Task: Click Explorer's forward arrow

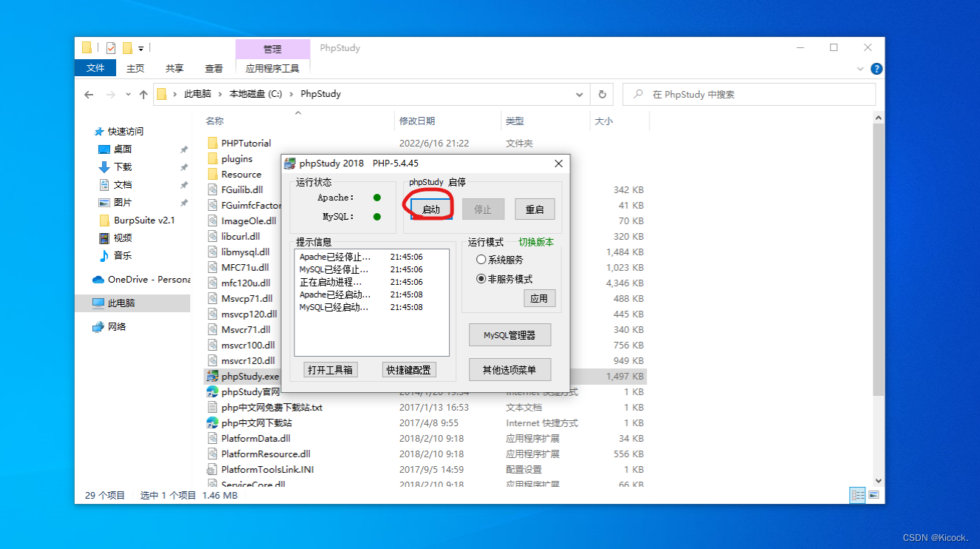Action: (110, 95)
